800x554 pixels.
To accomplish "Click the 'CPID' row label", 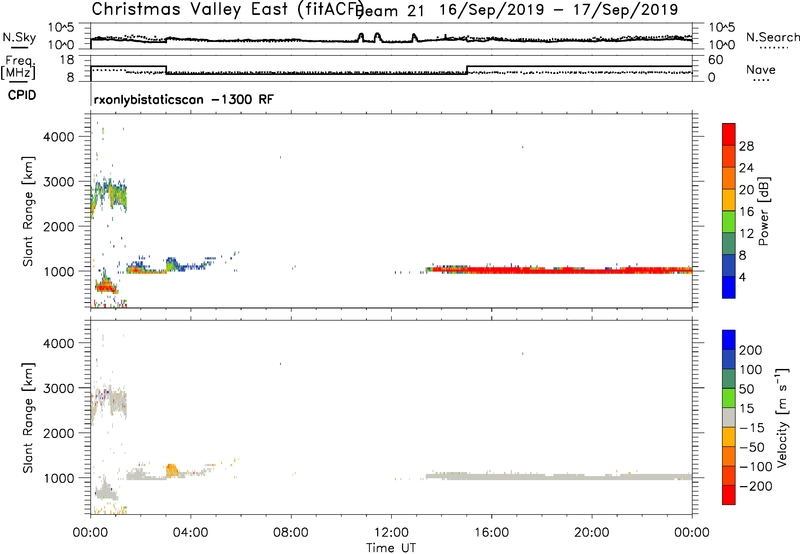I will click(22, 95).
